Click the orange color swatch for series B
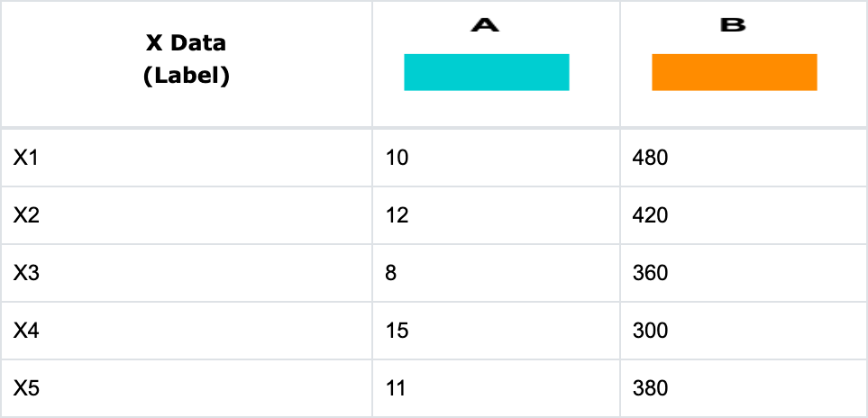This screenshot has height=418, width=868. pos(734,72)
